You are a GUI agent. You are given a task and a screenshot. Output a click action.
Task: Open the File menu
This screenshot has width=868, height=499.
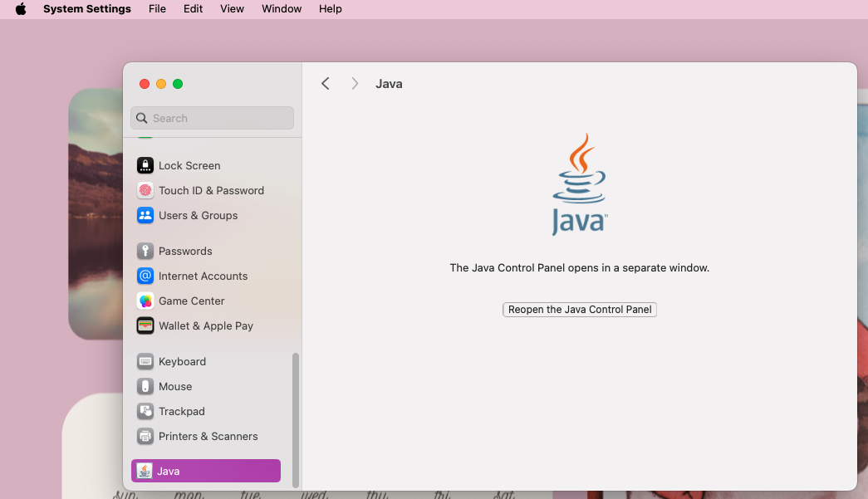[157, 9]
